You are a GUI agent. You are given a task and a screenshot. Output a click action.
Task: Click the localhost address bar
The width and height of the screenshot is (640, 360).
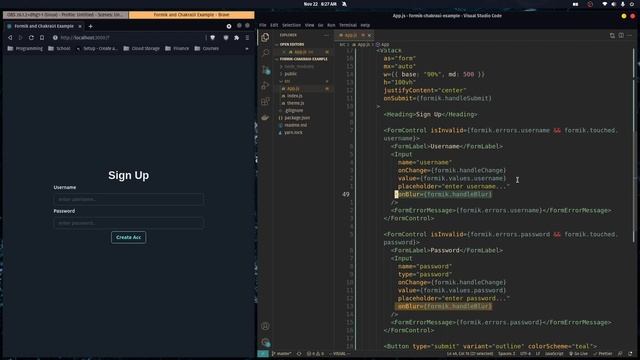tap(129, 38)
